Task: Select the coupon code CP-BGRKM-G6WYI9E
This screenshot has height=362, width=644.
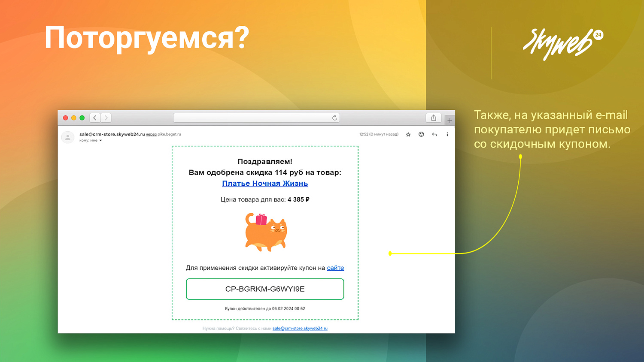Action: tap(264, 289)
